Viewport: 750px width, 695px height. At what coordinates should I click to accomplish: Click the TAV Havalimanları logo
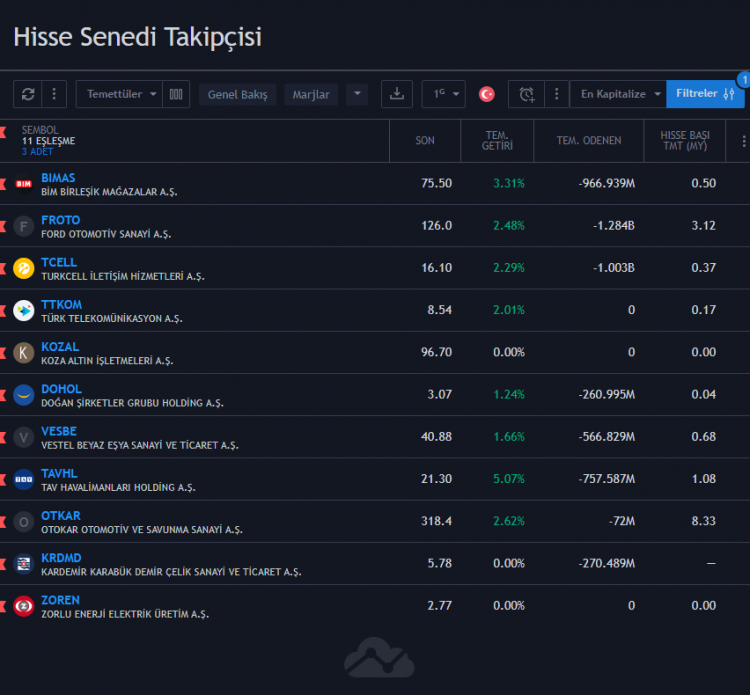click(23, 479)
